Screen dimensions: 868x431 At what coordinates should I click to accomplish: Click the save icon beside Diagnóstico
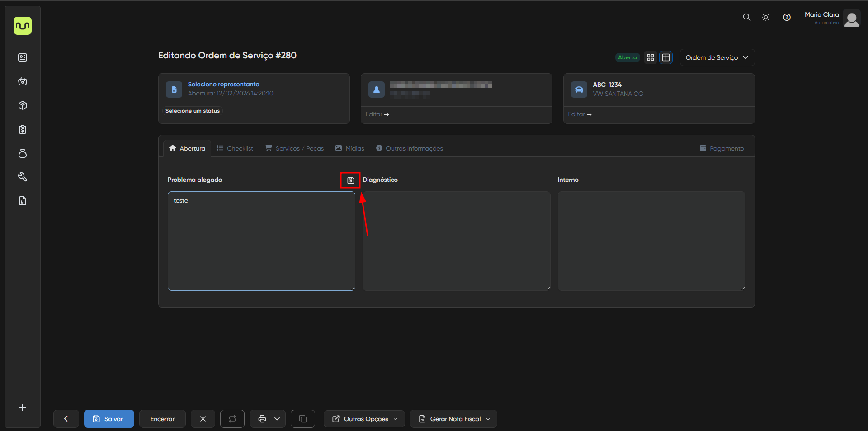[x=350, y=180]
